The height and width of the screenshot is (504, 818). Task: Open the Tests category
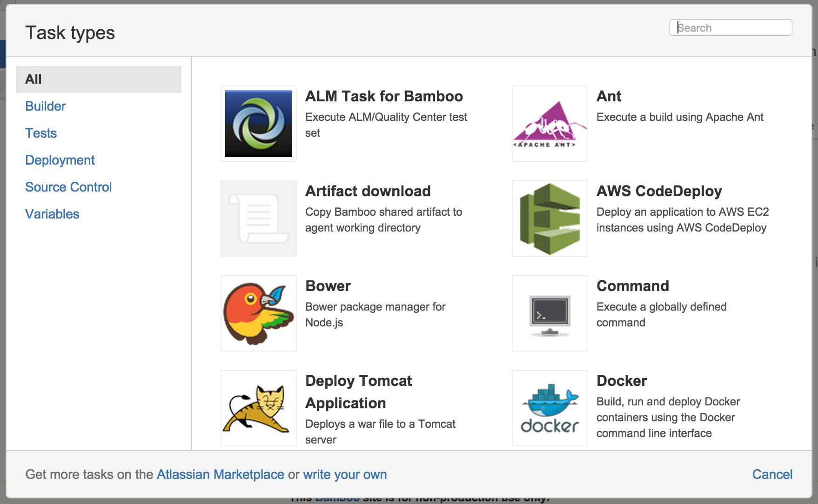pos(41,133)
